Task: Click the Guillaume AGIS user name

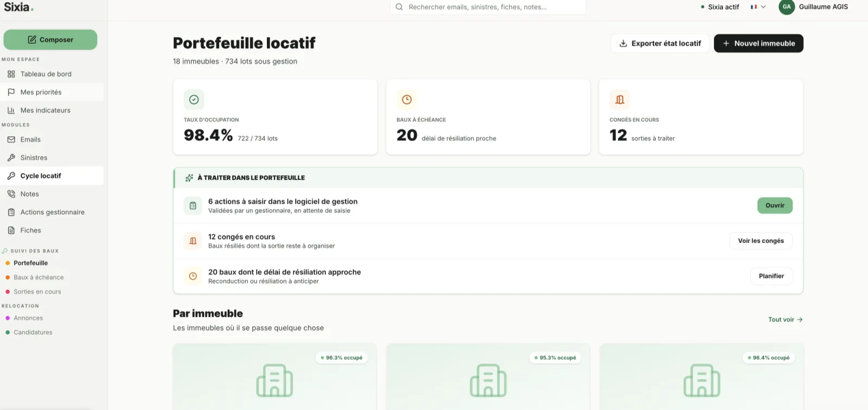Action: click(x=823, y=7)
